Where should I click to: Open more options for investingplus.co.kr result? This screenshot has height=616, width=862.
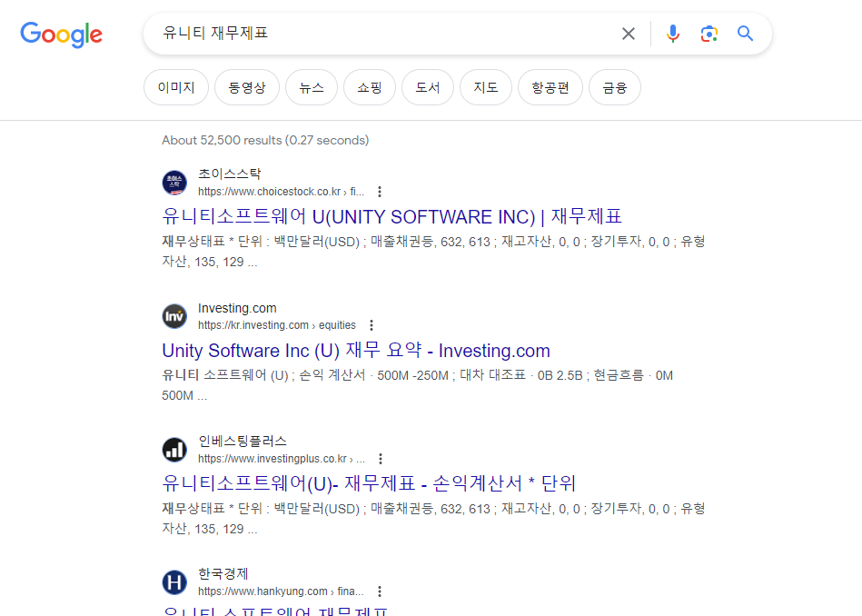pyautogui.click(x=381, y=459)
